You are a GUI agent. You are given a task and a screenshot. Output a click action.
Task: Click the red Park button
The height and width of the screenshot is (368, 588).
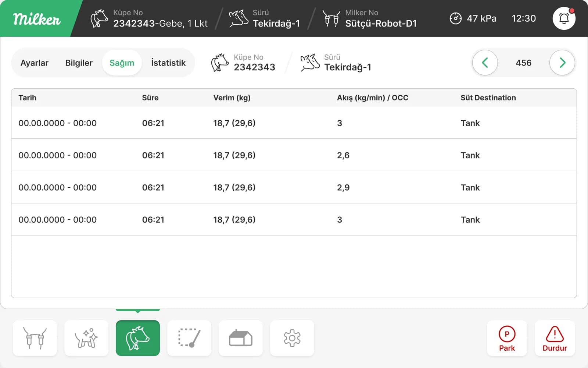click(507, 338)
